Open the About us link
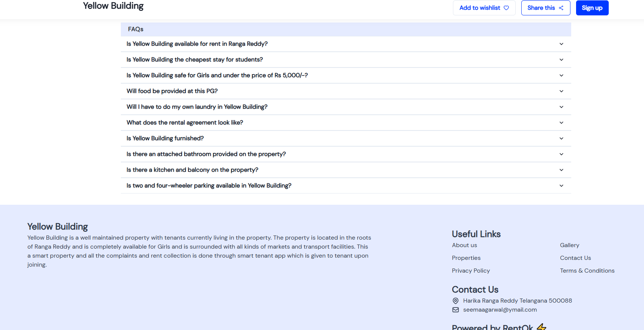 [x=464, y=245]
